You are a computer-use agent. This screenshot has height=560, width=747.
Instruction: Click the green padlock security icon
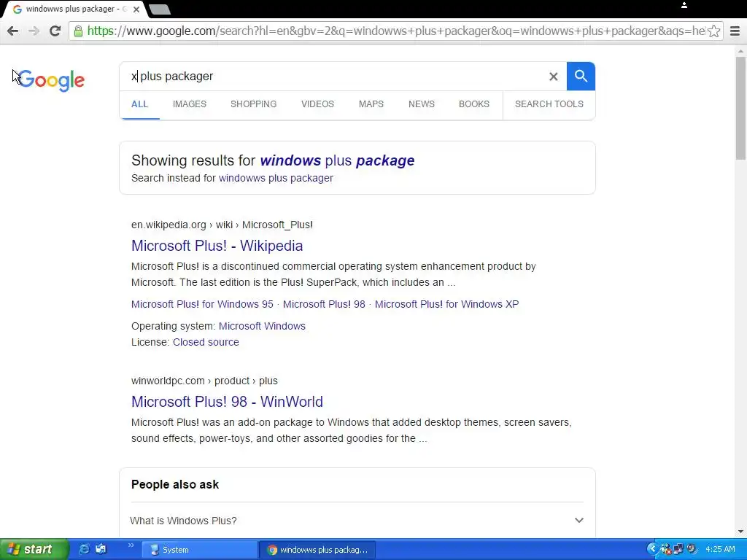pos(78,31)
